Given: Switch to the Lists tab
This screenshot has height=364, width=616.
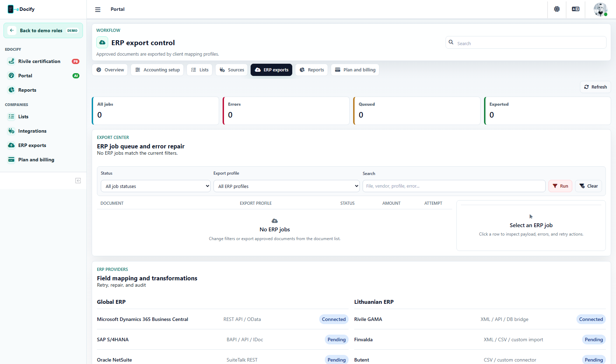Looking at the screenshot, I should pyautogui.click(x=199, y=70).
